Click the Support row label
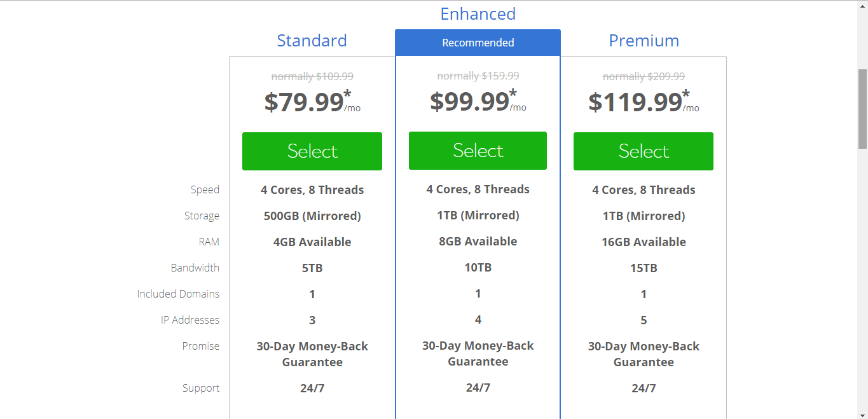868x419 pixels. pyautogui.click(x=200, y=388)
